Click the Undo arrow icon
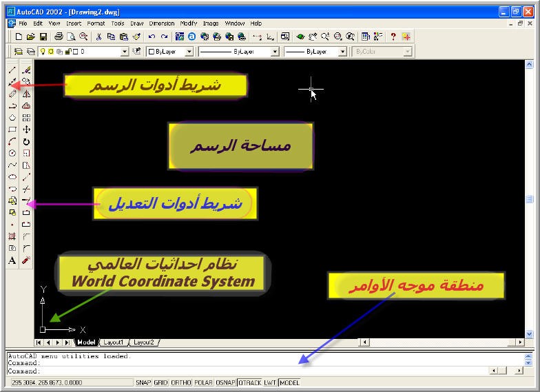The height and width of the screenshot is (392, 540). [x=152, y=37]
